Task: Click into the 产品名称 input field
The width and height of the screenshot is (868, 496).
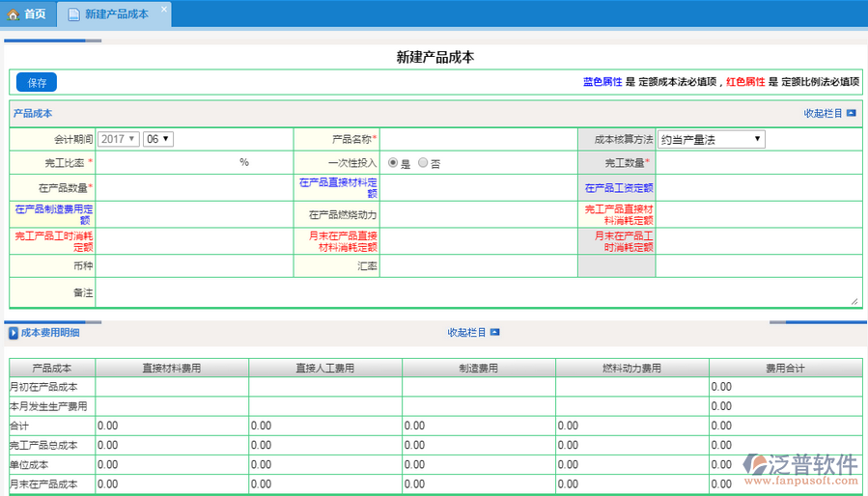Action: tap(478, 140)
